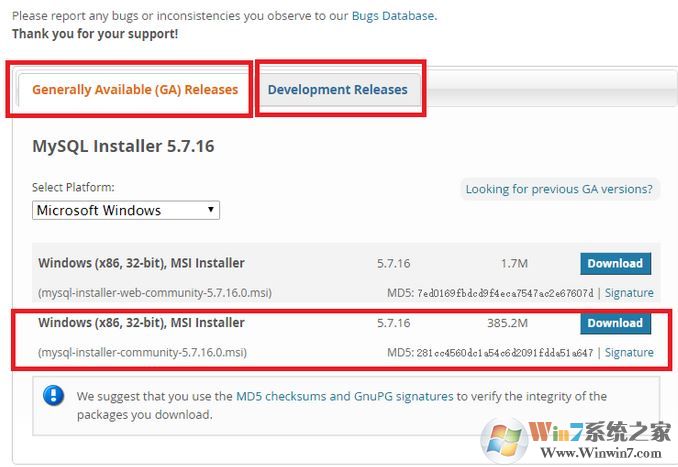This screenshot has width=678, height=467.
Task: Open MD5 checksums and GnuPG signatures link
Action: coord(345,397)
